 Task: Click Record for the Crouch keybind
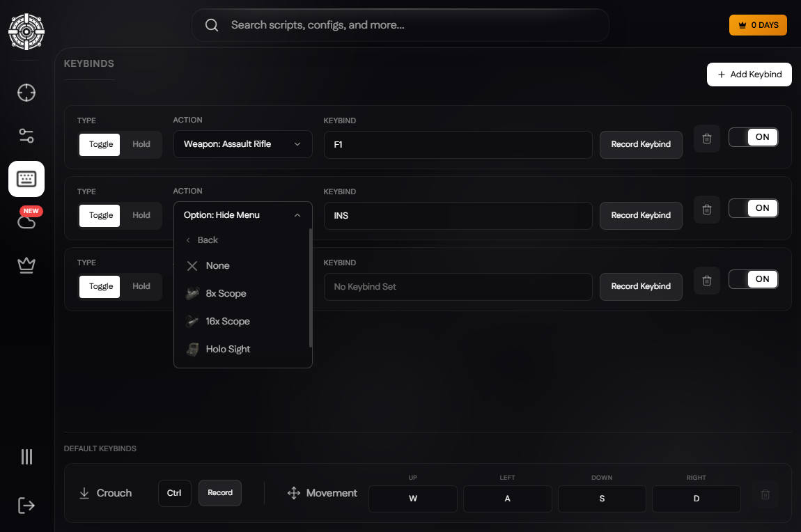click(x=219, y=493)
